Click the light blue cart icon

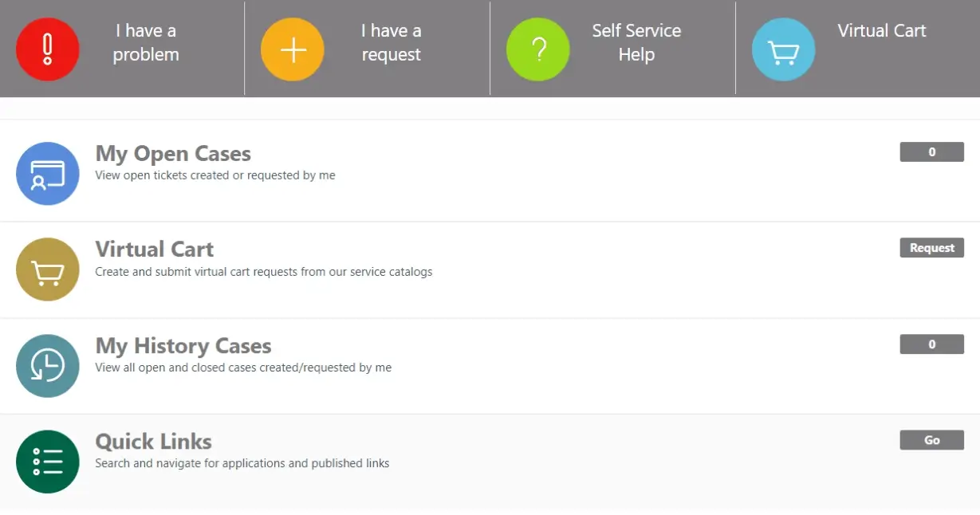pos(783,49)
